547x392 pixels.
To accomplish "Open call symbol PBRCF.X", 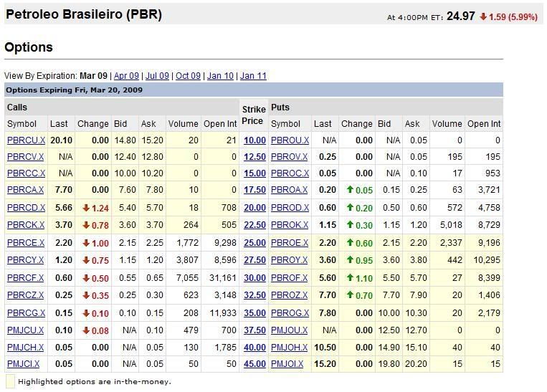I will [x=26, y=278].
